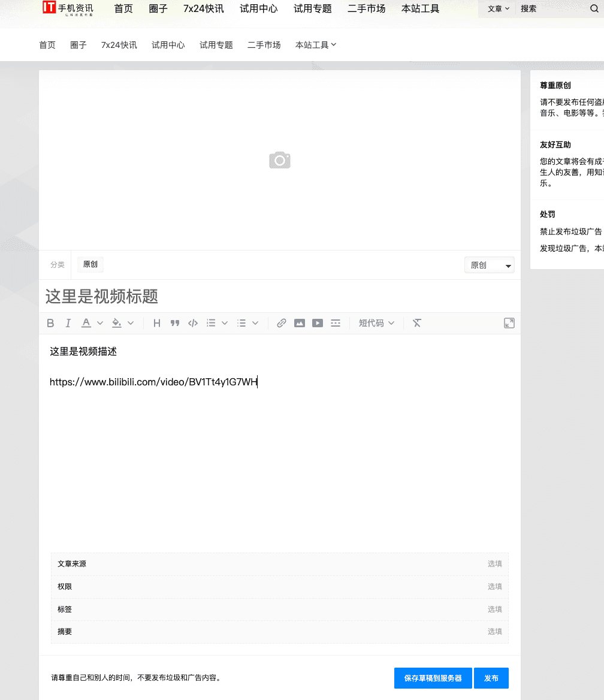Click the heading H icon

coord(157,323)
